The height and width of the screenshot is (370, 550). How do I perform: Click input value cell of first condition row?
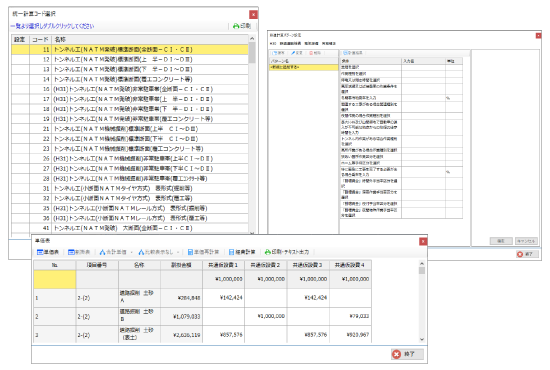423,67
